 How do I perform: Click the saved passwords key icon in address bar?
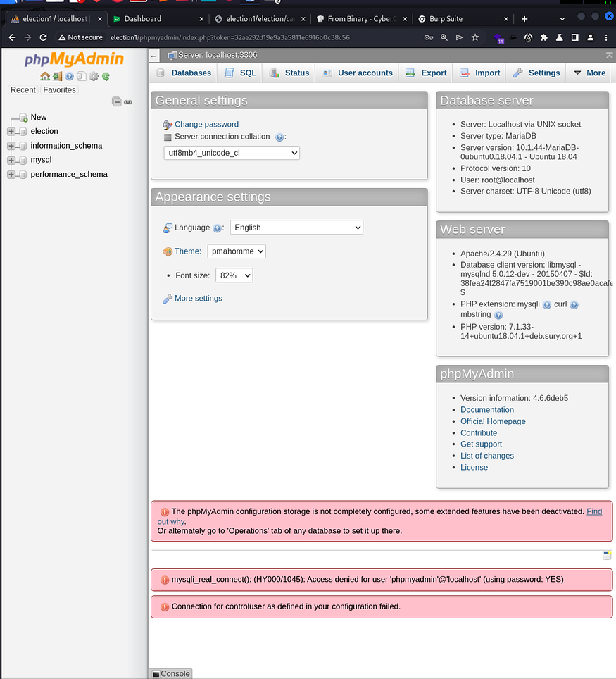click(x=429, y=37)
